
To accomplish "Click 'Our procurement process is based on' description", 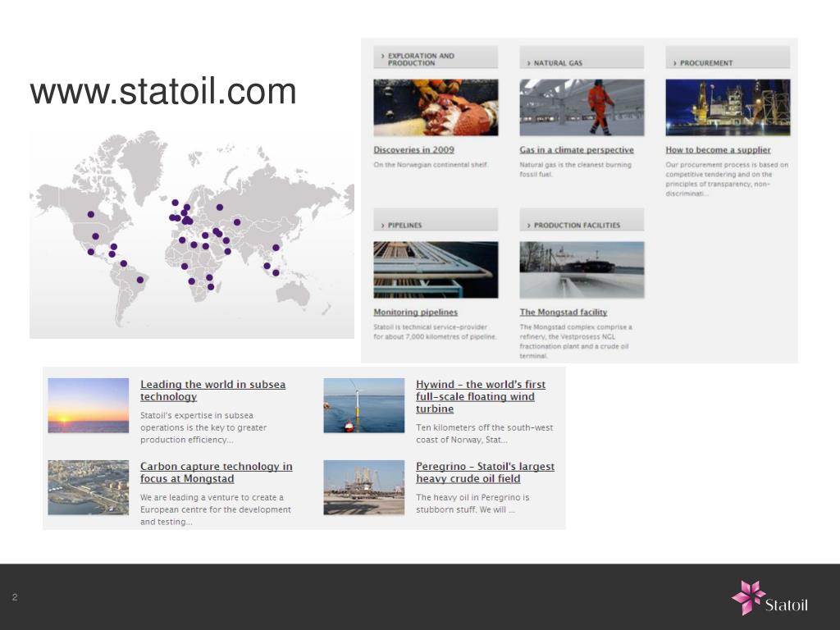I will 727,179.
